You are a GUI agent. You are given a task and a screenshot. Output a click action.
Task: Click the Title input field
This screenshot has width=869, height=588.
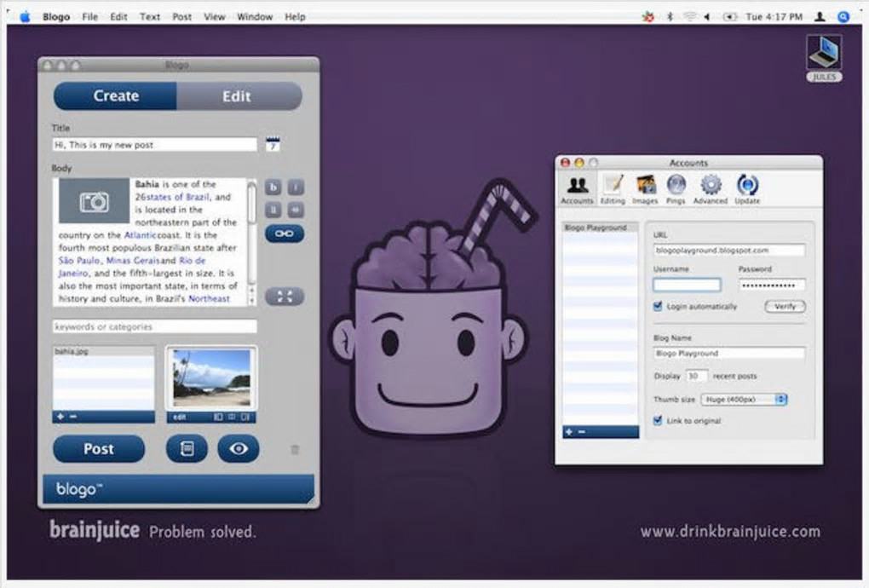pos(154,145)
